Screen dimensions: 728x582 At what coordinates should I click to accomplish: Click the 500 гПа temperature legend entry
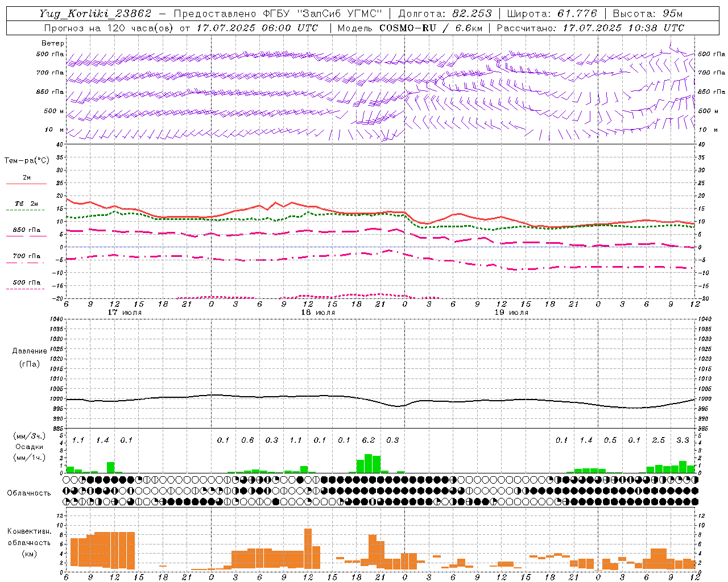tap(27, 282)
